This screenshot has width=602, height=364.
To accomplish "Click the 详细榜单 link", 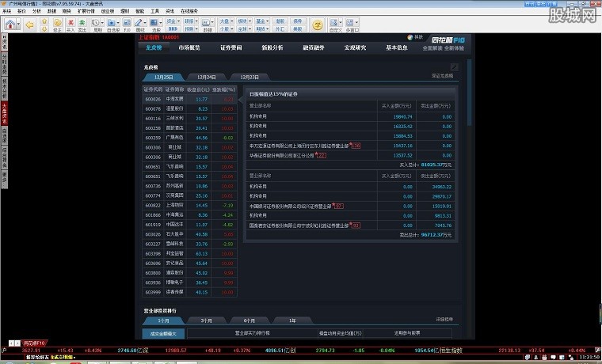I will (x=445, y=320).
